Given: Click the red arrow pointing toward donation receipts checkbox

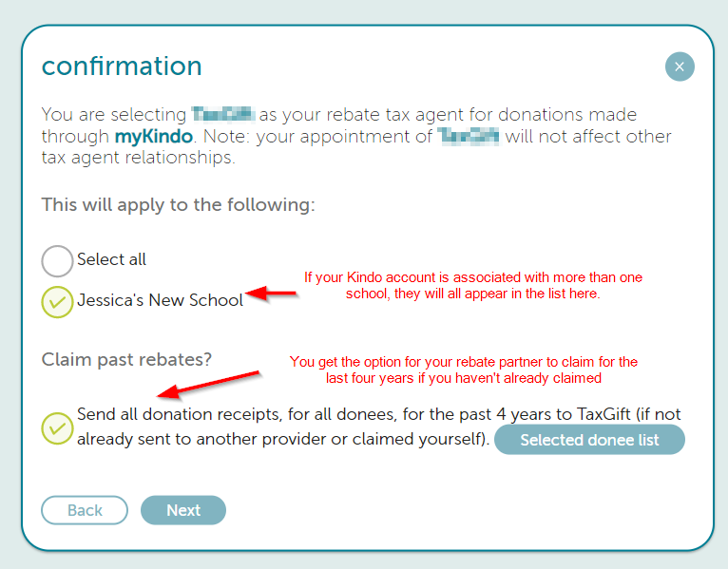Looking at the screenshot, I should pyautogui.click(x=208, y=385).
